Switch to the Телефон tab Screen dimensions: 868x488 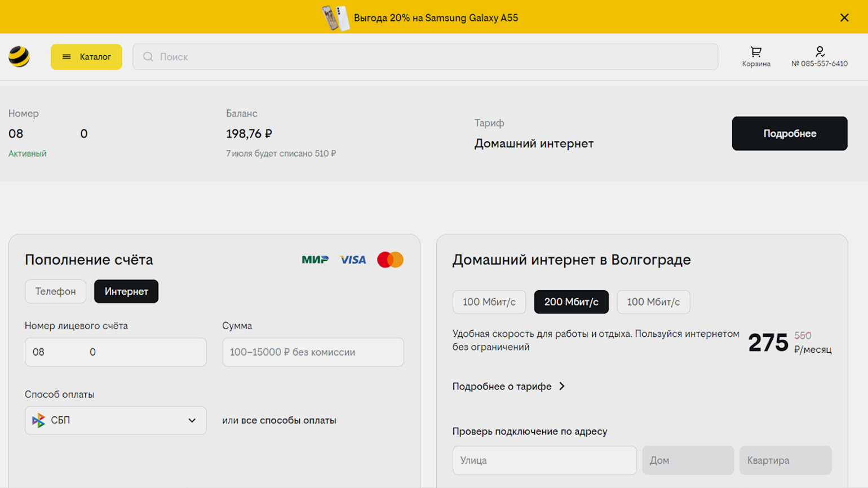coord(55,291)
